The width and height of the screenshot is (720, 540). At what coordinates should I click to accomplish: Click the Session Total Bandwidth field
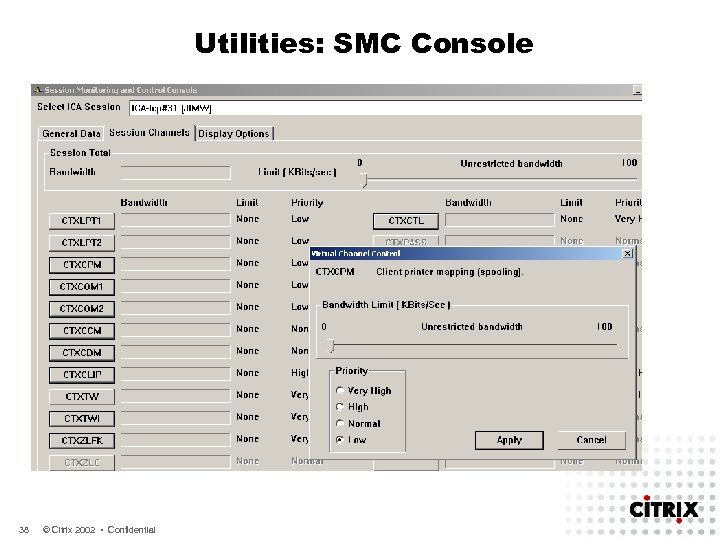pos(175,173)
